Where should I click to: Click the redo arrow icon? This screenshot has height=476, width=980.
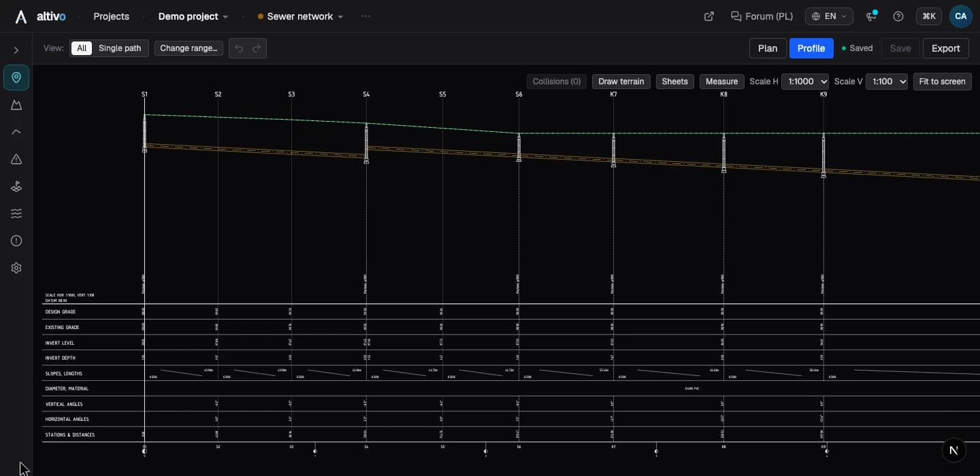257,48
